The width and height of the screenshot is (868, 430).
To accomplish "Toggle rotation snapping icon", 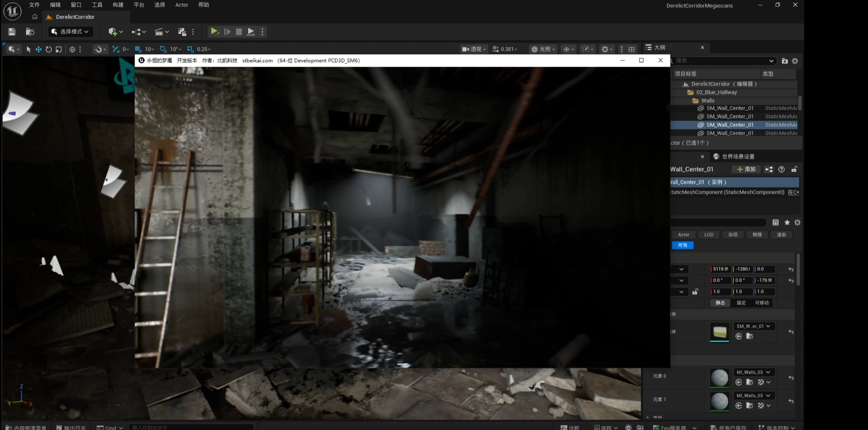I will [163, 49].
